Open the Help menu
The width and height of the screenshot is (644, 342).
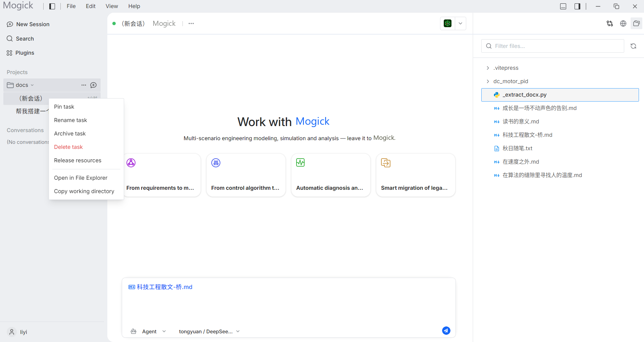(134, 6)
